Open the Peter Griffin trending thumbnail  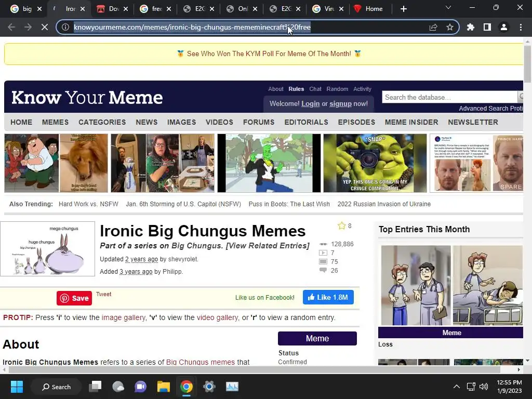pyautogui.click(x=56, y=163)
